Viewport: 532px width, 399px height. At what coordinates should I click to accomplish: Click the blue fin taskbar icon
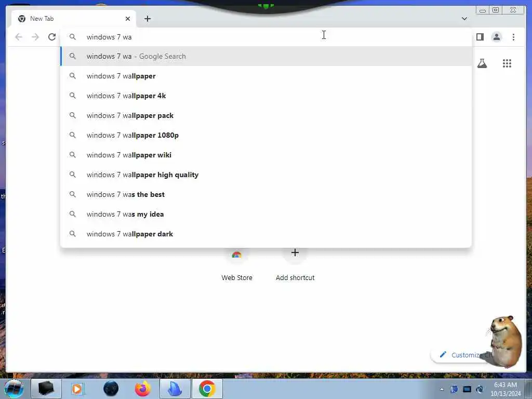[x=175, y=389]
